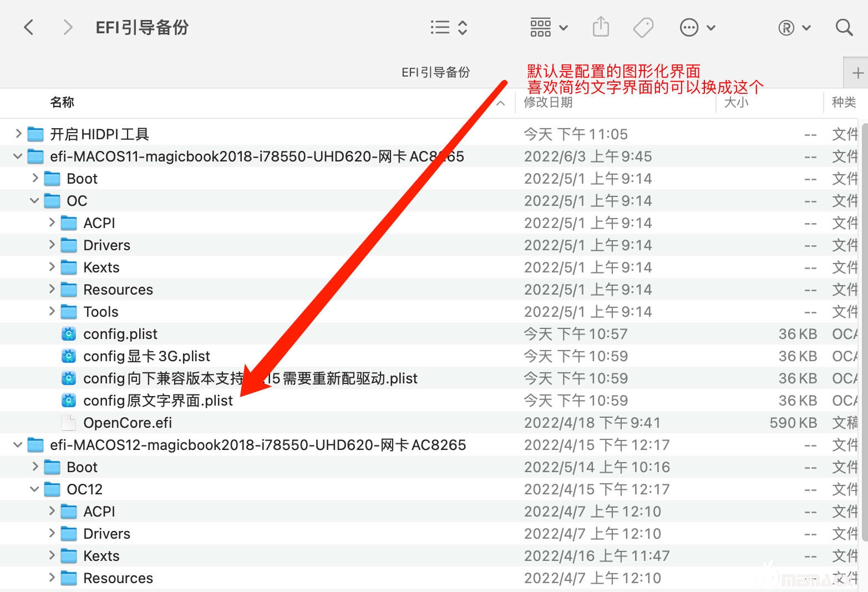This screenshot has width=868, height=592.
Task: Add a new tab with plus button
Action: 857,73
